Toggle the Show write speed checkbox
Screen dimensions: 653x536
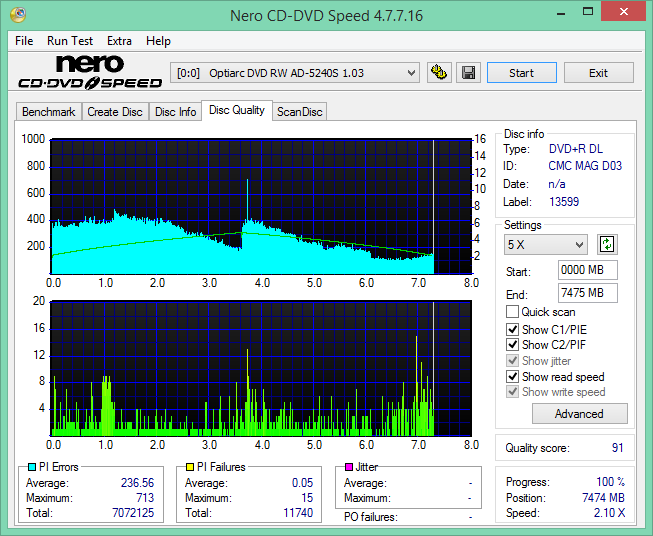tap(512, 392)
